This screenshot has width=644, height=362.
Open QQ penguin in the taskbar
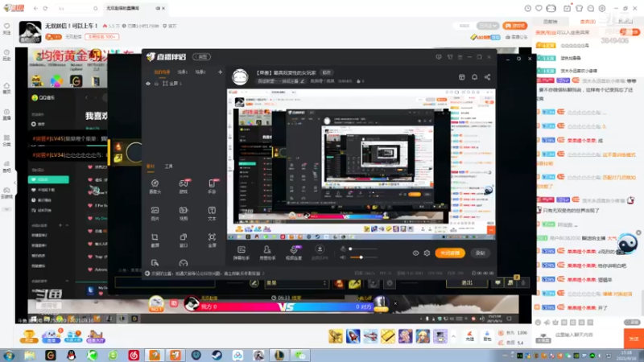pyautogui.click(x=72, y=355)
